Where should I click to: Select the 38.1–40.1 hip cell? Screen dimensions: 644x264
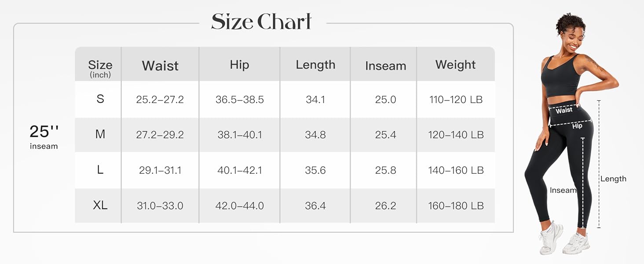(x=240, y=135)
